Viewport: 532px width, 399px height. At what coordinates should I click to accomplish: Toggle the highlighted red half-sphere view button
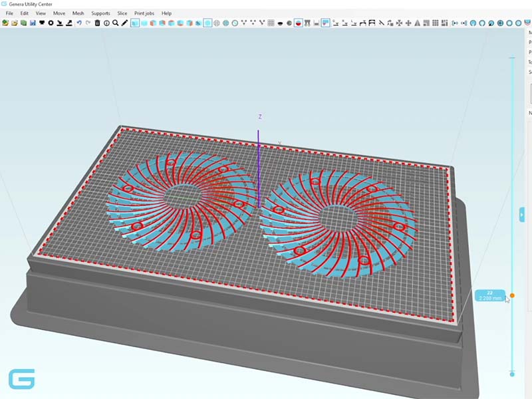[299, 23]
